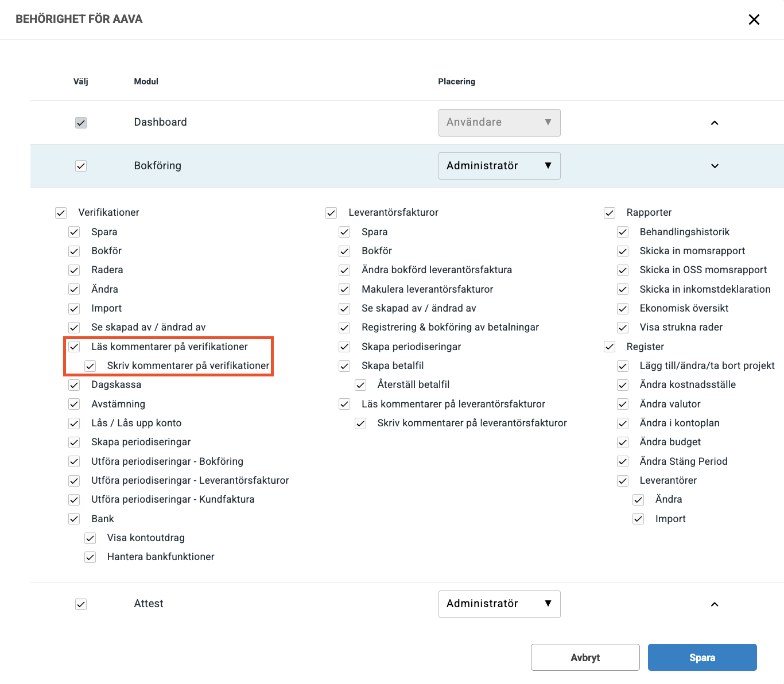The width and height of the screenshot is (784, 684).
Task: Open the Attest Administratör placement dropdown
Action: coord(499,604)
